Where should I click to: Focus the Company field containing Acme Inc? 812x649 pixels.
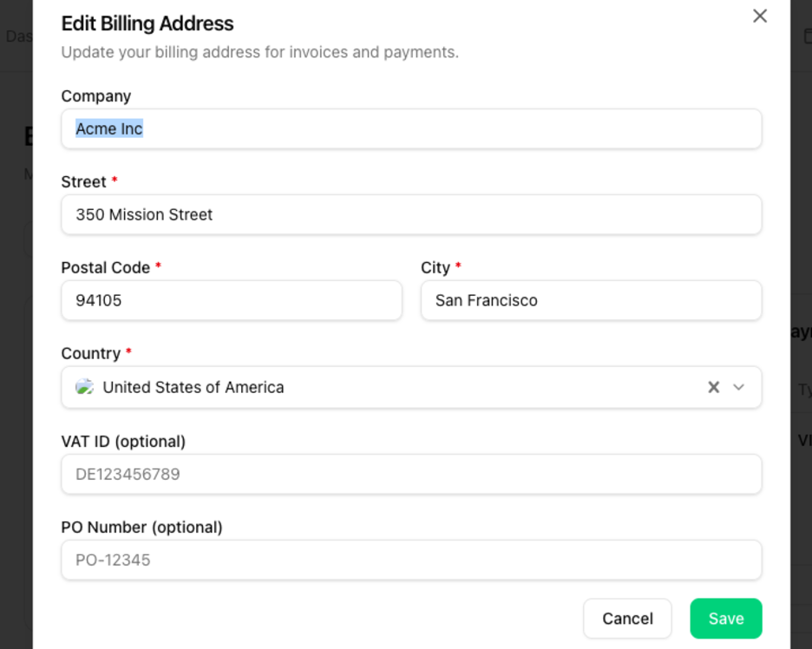[x=411, y=128]
